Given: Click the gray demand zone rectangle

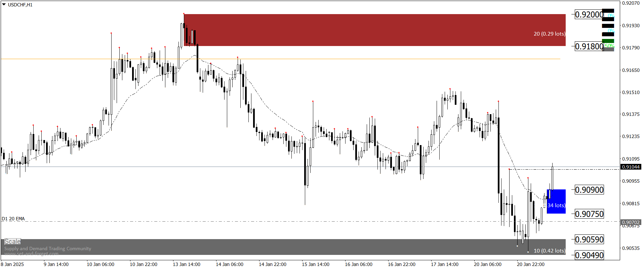Looking at the screenshot, I should coord(283,247).
